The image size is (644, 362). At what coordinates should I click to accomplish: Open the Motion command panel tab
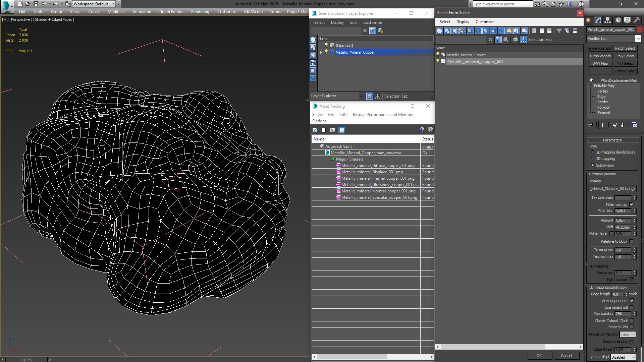coord(618,20)
